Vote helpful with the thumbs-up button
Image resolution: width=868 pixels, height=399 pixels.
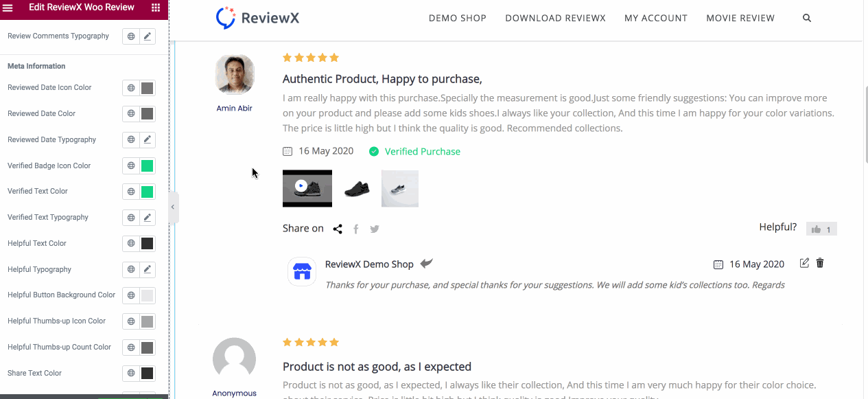[x=821, y=228]
